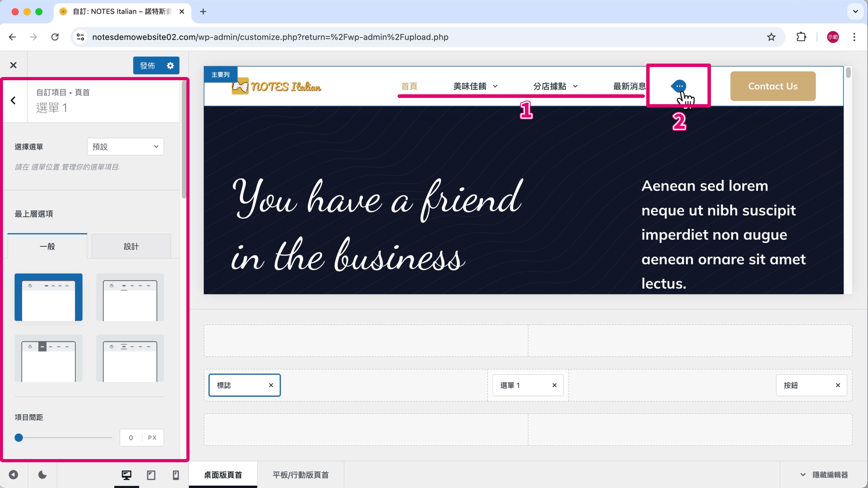Click the 項目間距 slider handle

click(19, 437)
